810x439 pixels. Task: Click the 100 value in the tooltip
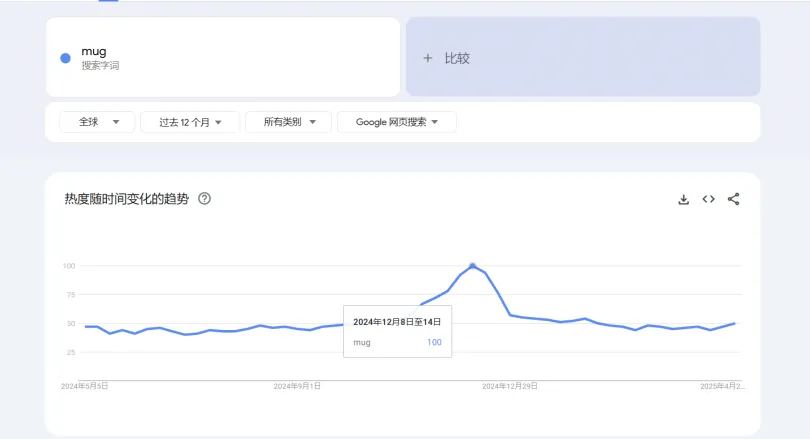click(434, 342)
